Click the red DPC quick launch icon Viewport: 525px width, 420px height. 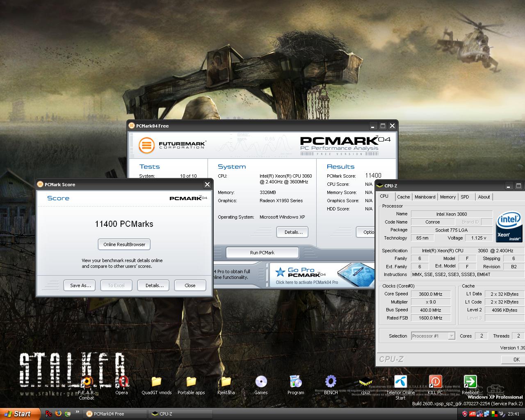pos(48,414)
